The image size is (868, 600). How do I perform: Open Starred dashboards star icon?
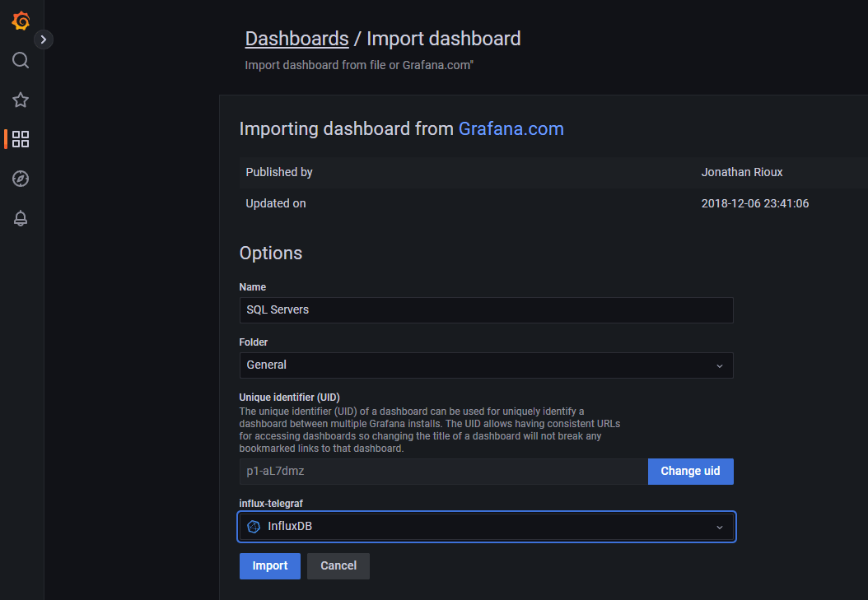click(x=21, y=100)
